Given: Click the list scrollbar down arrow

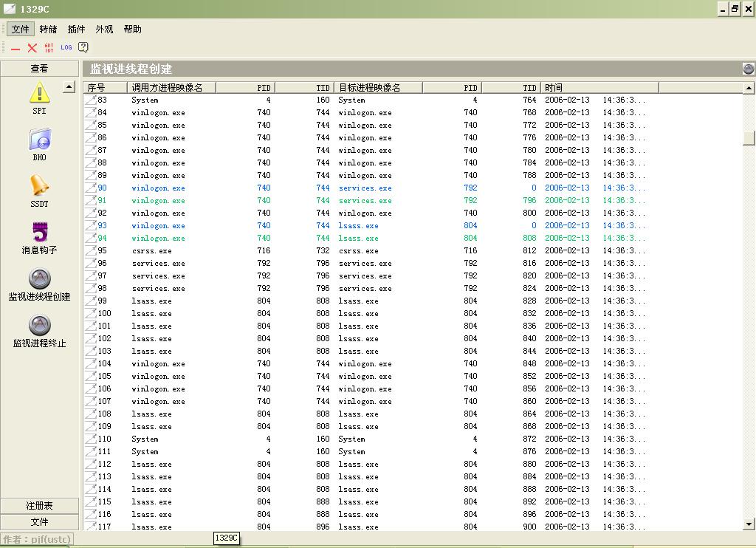Looking at the screenshot, I should point(749,524).
